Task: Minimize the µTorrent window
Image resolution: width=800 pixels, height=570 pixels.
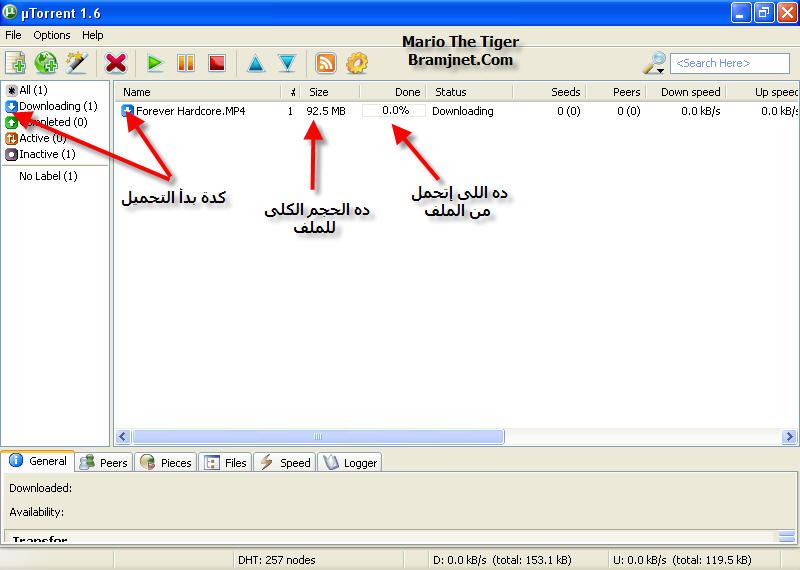Action: point(741,13)
